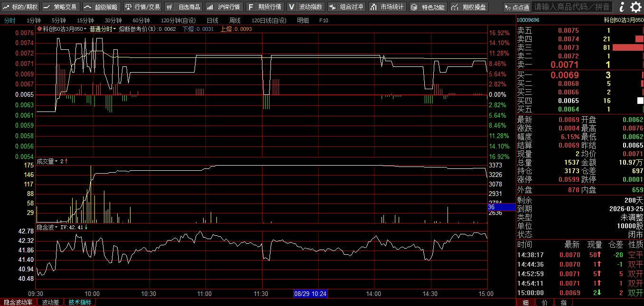Click the product code search input
The width and height of the screenshot is (644, 306).
point(572,7)
